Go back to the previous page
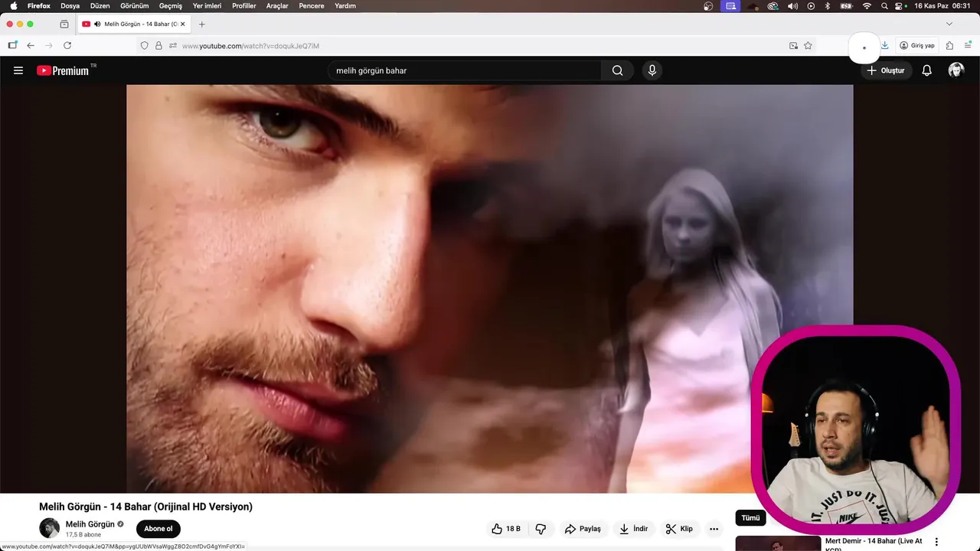The image size is (980, 551). [31, 46]
